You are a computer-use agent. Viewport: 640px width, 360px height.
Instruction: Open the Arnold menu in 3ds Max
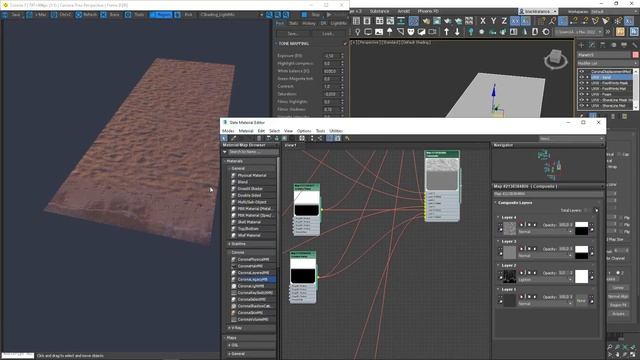click(x=403, y=11)
